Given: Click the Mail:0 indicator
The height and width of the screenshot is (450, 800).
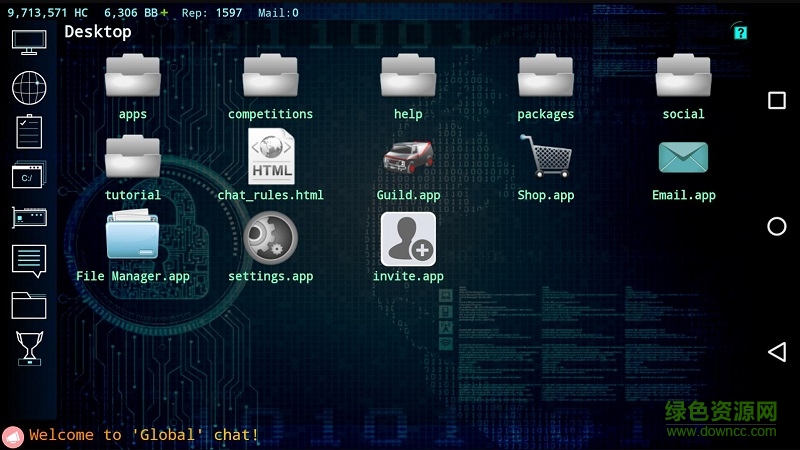Looking at the screenshot, I should point(278,13).
